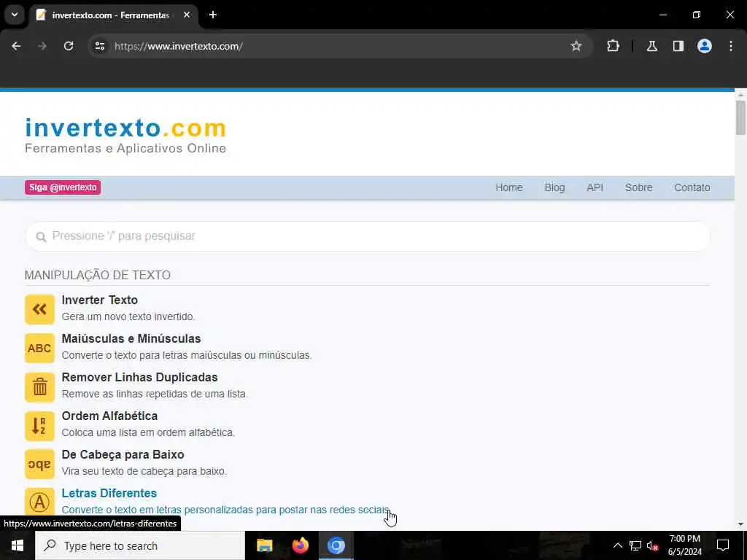
Task: Open the Chrome profile avatar
Action: 705,46
